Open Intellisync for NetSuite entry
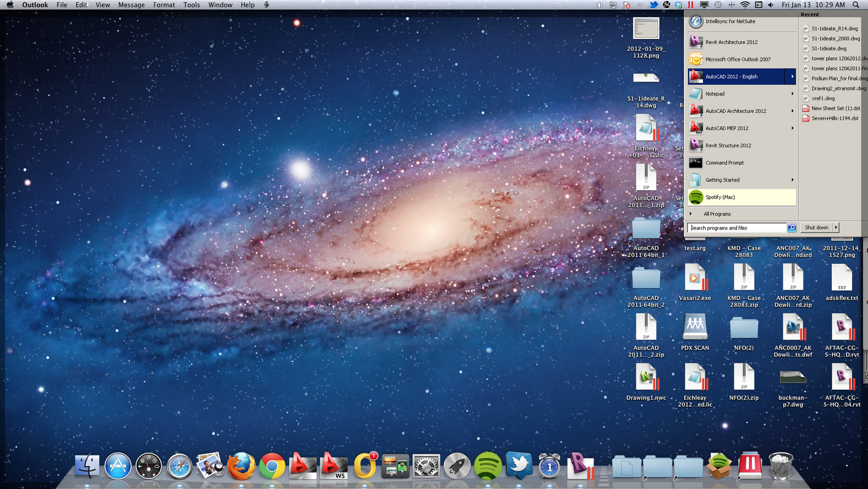This screenshot has width=868, height=489. (x=742, y=22)
